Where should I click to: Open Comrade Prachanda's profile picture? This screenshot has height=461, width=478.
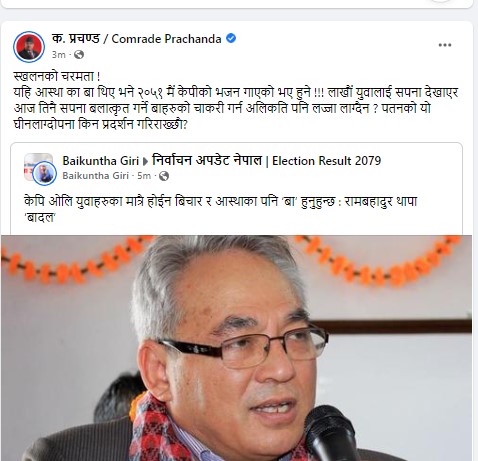click(29, 47)
